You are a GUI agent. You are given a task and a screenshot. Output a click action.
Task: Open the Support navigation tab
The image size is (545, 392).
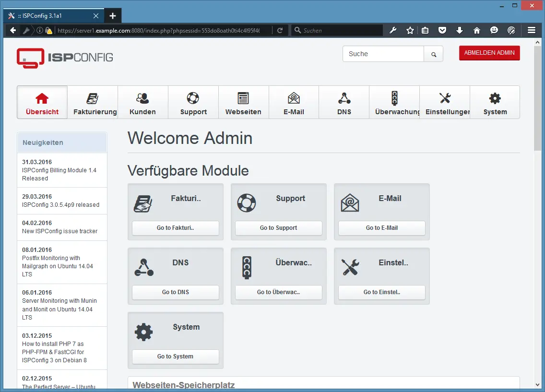pyautogui.click(x=193, y=103)
